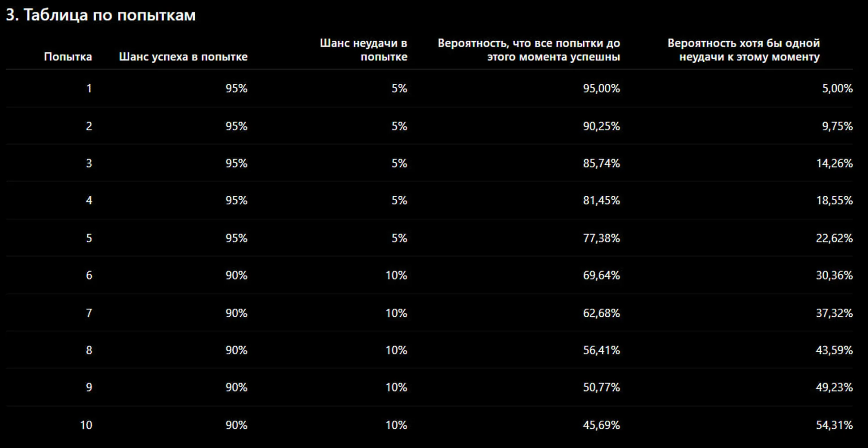Screen dimensions: 868x448
Task: Select the 'Попытка' column header
Action: [68, 57]
